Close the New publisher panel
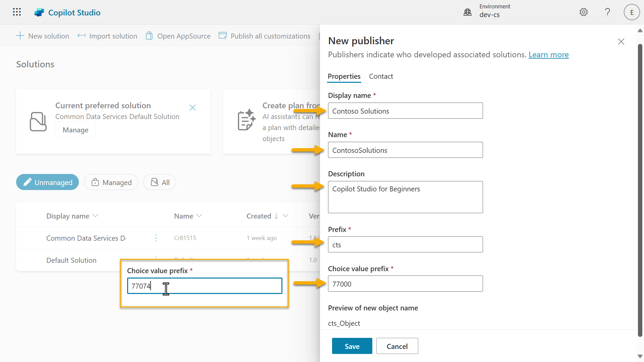This screenshot has height=362, width=644. coord(621,42)
